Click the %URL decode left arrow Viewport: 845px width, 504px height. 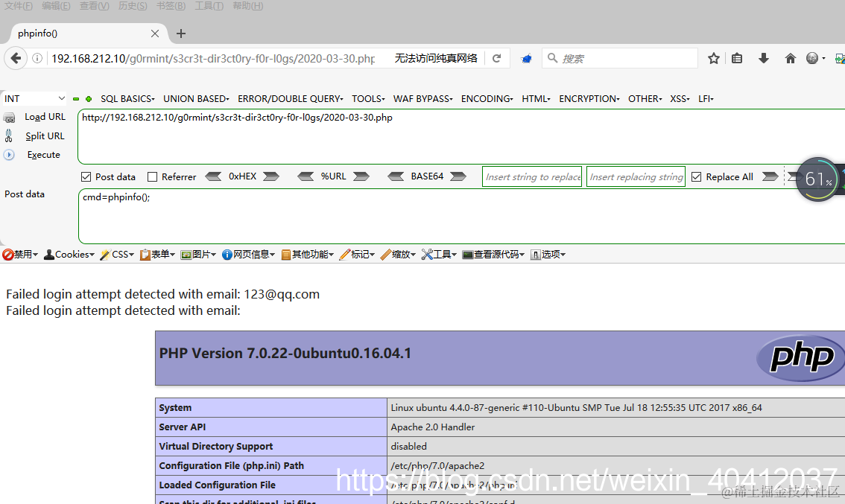306,176
